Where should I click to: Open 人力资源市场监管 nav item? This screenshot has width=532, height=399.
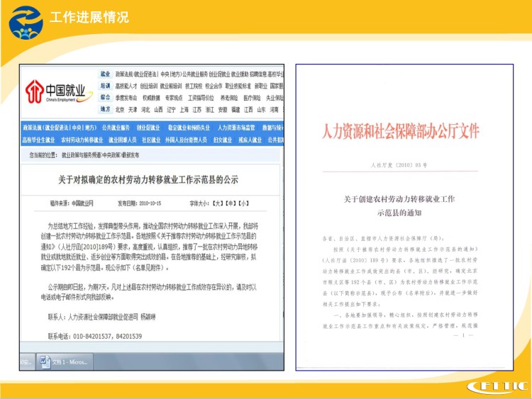pos(236,128)
